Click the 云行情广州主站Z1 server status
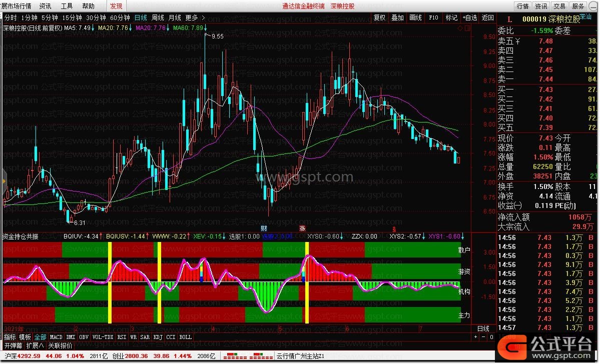600x364 pixels. pos(300,356)
